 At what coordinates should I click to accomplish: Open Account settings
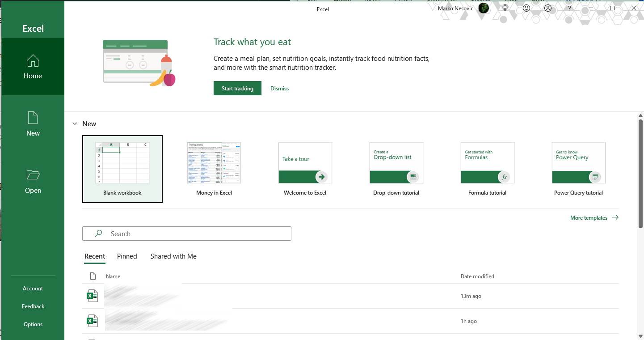pos(33,288)
